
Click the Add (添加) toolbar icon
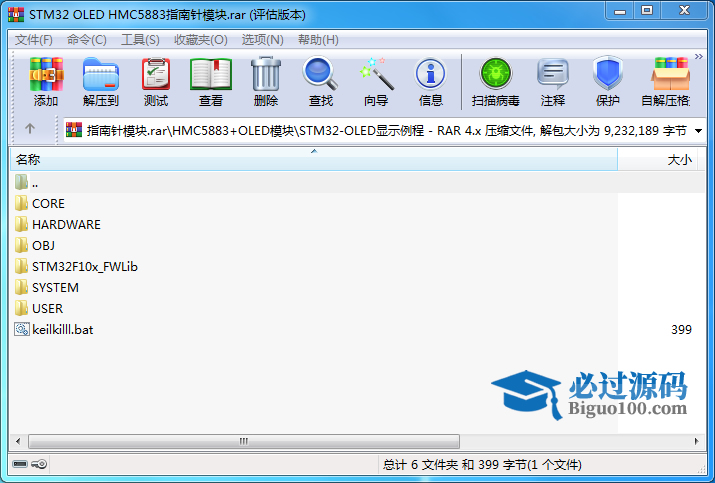point(46,74)
